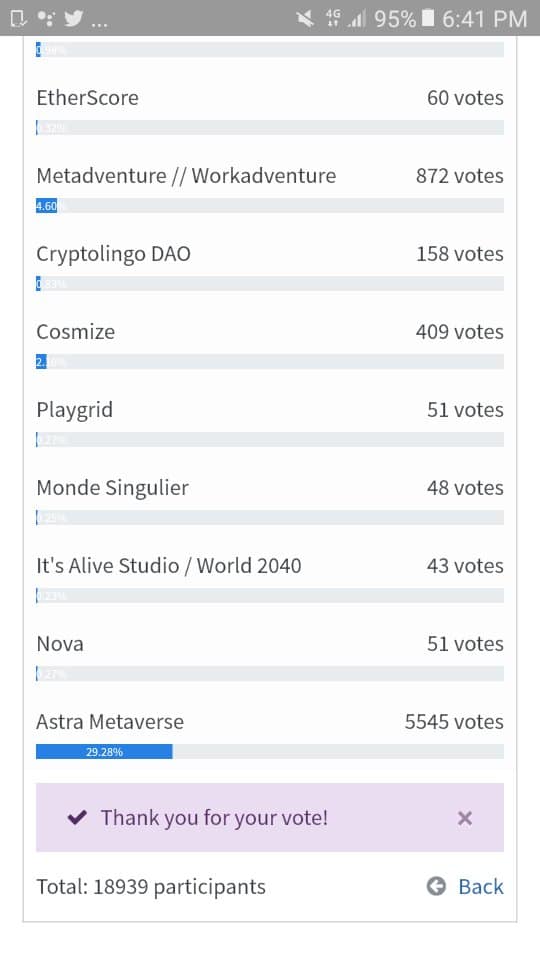
Task: Tap the first notification icon in status bar
Action: click(19, 19)
